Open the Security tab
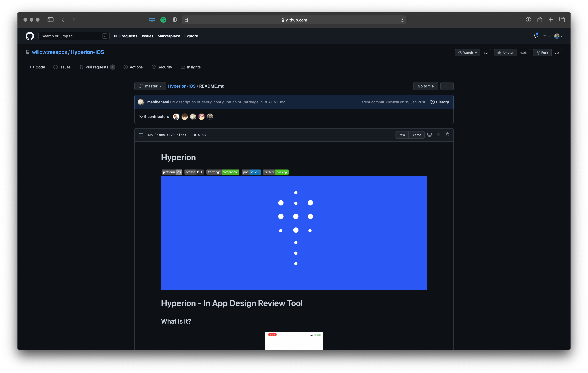This screenshot has height=373, width=588. [x=162, y=67]
